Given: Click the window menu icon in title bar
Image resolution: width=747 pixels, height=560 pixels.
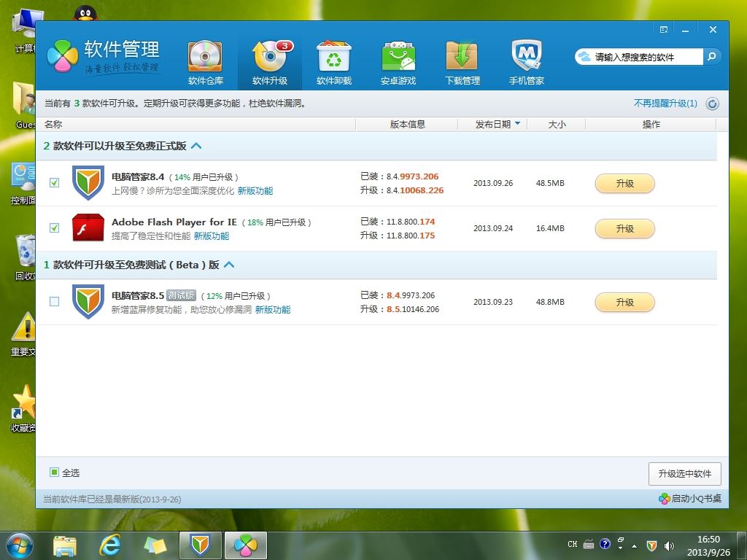Looking at the screenshot, I should coord(664,29).
